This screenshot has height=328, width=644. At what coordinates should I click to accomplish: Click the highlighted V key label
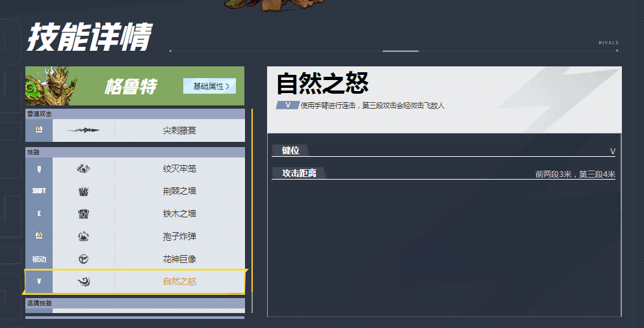pos(39,282)
